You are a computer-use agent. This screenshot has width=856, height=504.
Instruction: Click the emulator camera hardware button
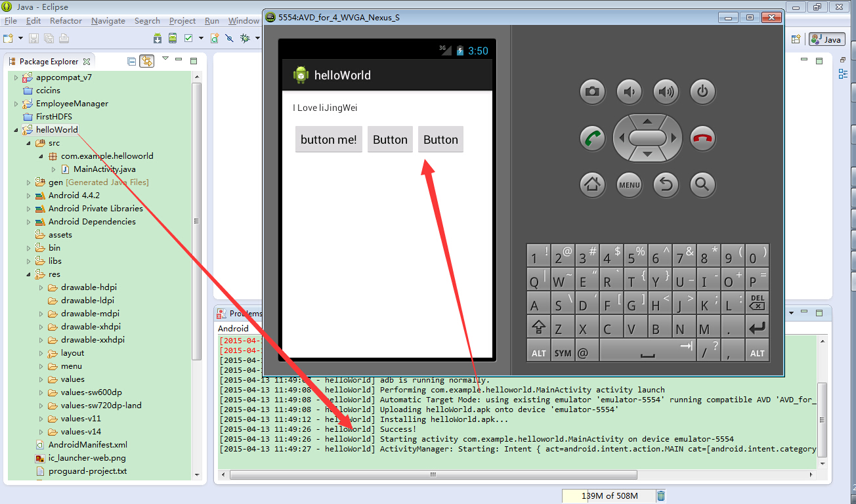(593, 91)
